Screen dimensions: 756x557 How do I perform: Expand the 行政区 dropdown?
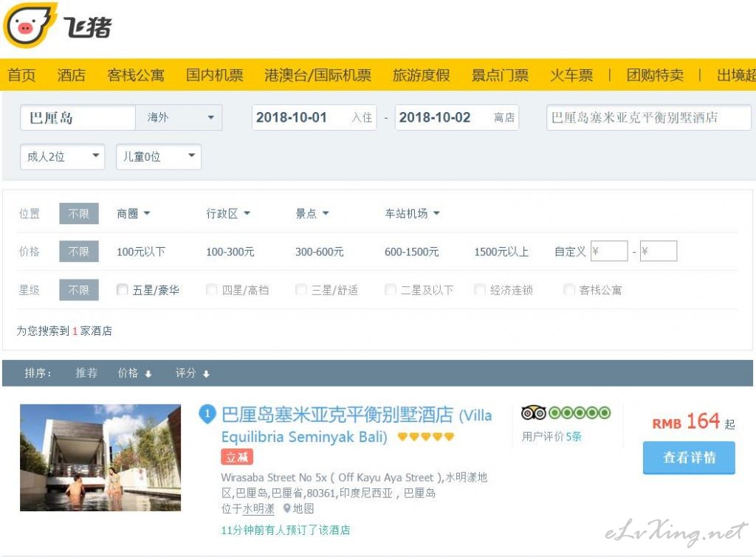click(x=228, y=213)
